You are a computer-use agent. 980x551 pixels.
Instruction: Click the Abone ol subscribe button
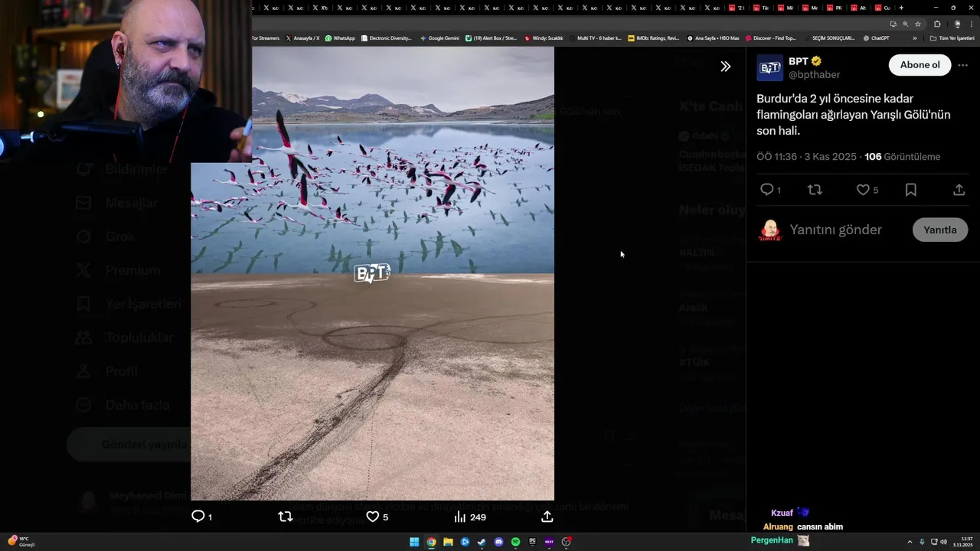tap(920, 65)
